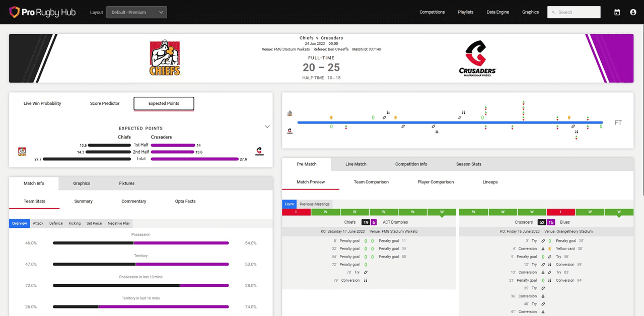Open the Data Engine menu
Screen dimensions: 644x316
[497, 12]
